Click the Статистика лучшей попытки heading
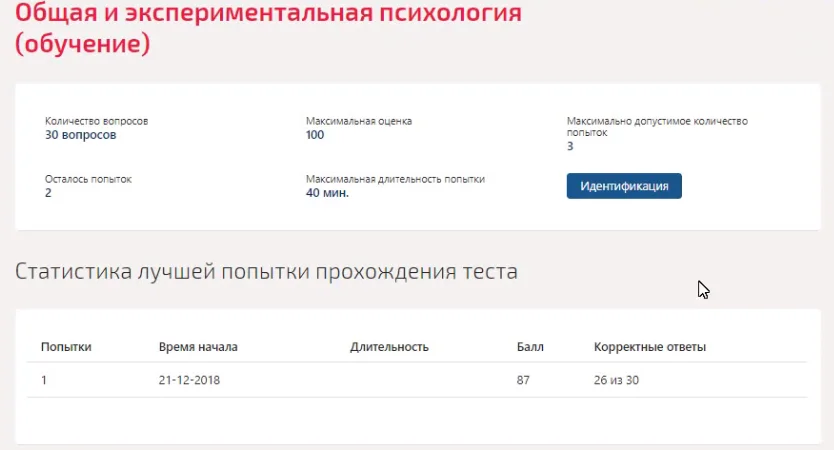This screenshot has width=834, height=450. click(x=266, y=272)
